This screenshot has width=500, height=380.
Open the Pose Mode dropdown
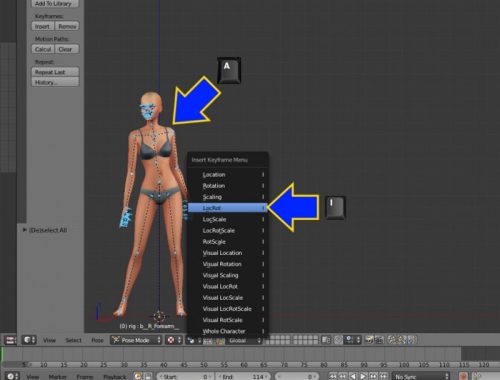tap(136, 340)
